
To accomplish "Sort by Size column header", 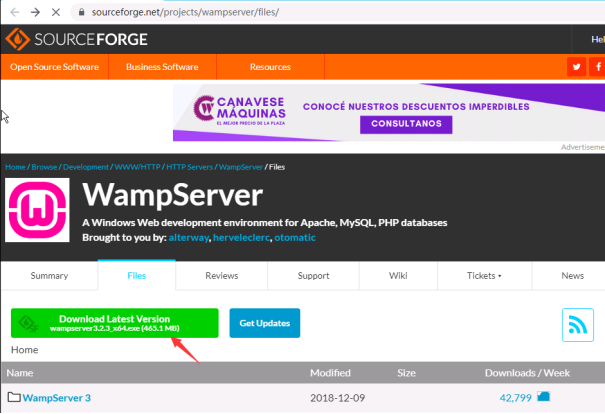I will [406, 373].
